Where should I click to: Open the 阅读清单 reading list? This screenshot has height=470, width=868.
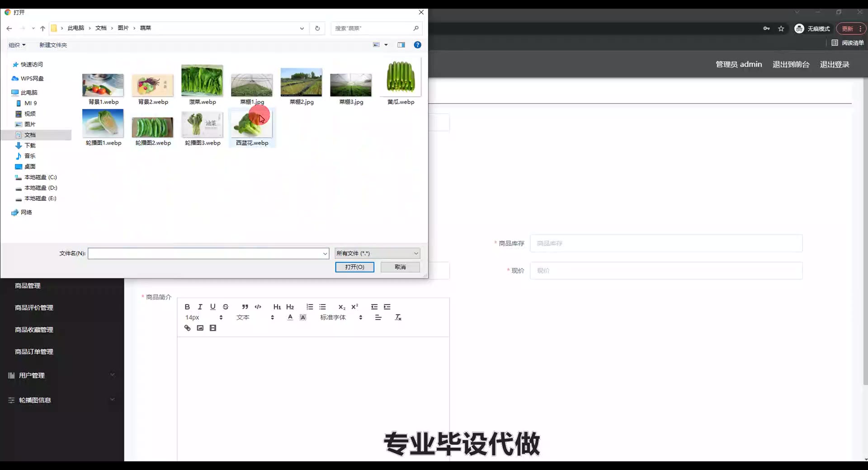[848, 43]
